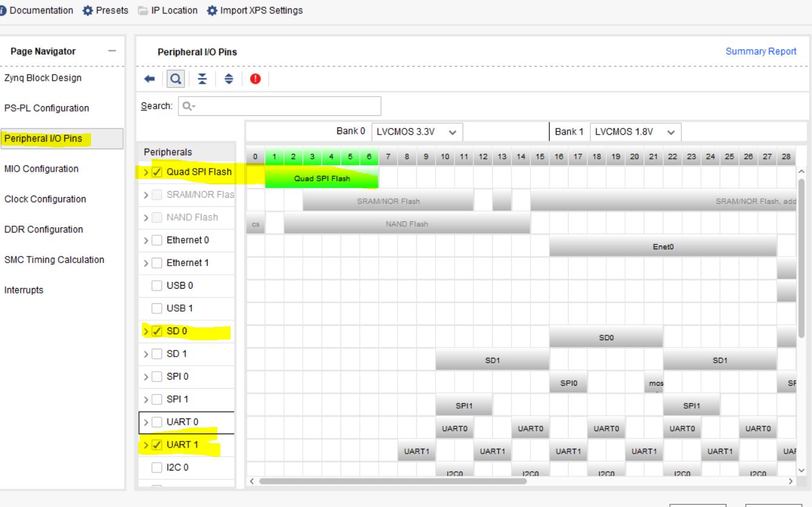Viewport: 812px width, 507px height.
Task: Expand the Ethernet 0 tree node
Action: [146, 240]
